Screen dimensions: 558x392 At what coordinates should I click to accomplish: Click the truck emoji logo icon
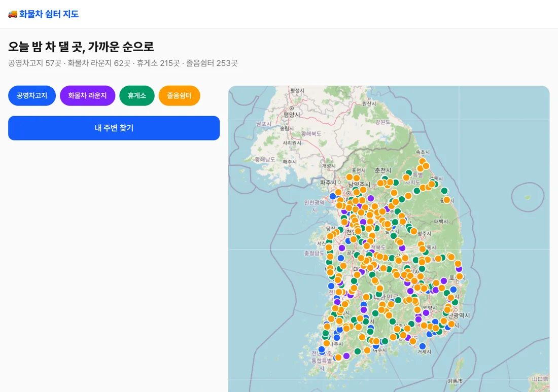coord(13,14)
